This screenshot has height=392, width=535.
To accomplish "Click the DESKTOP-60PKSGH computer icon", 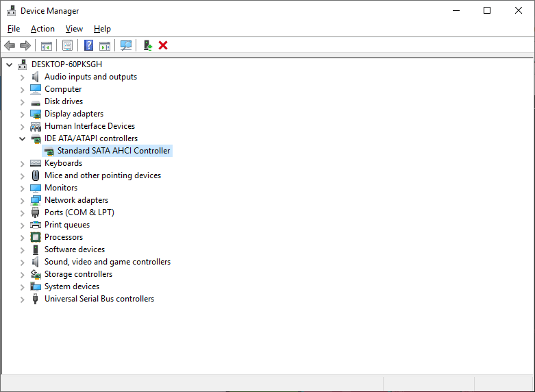I will pyautogui.click(x=23, y=64).
